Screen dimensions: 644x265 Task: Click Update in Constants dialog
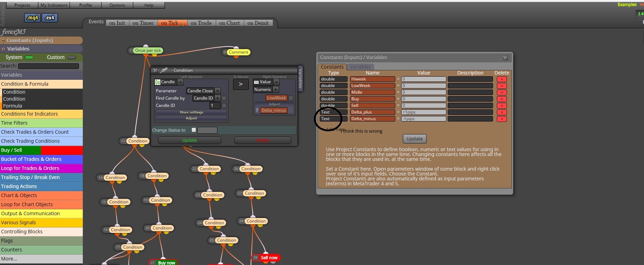click(x=415, y=139)
